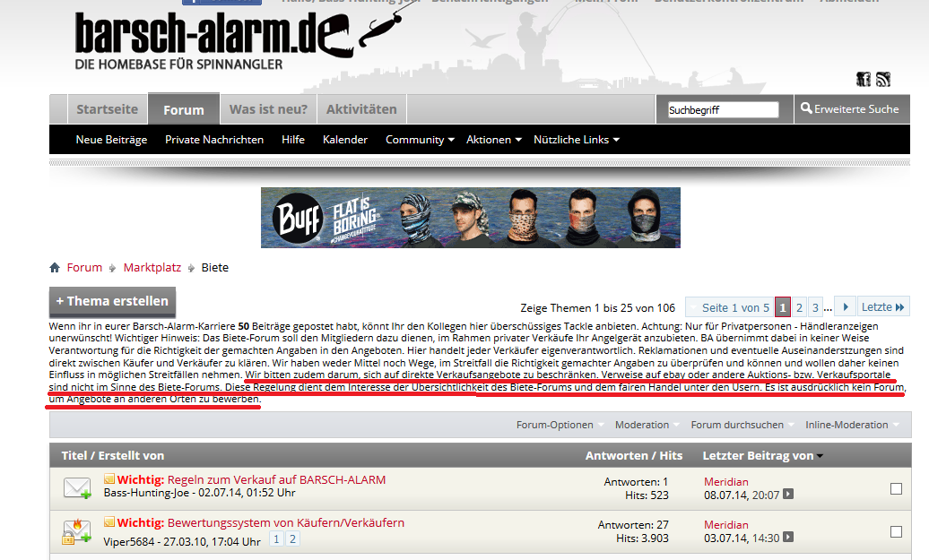Expand Nützliche Links menu

(x=576, y=140)
